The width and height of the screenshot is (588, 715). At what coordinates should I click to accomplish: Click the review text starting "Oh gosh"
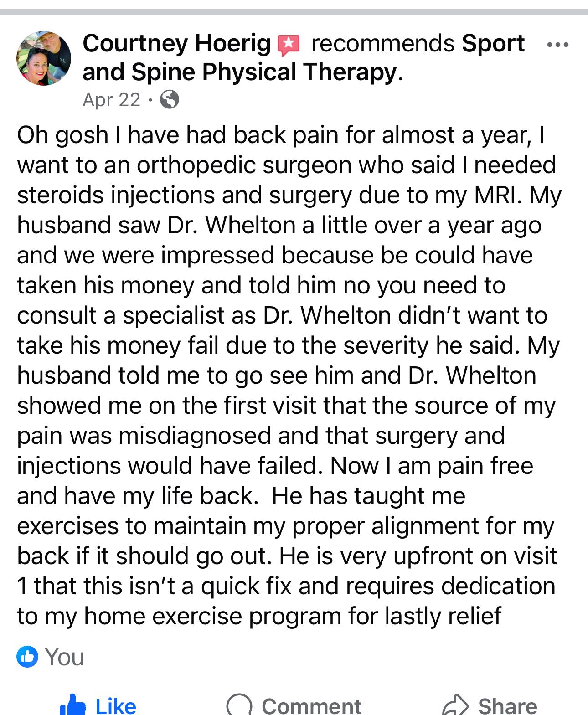pyautogui.click(x=289, y=376)
